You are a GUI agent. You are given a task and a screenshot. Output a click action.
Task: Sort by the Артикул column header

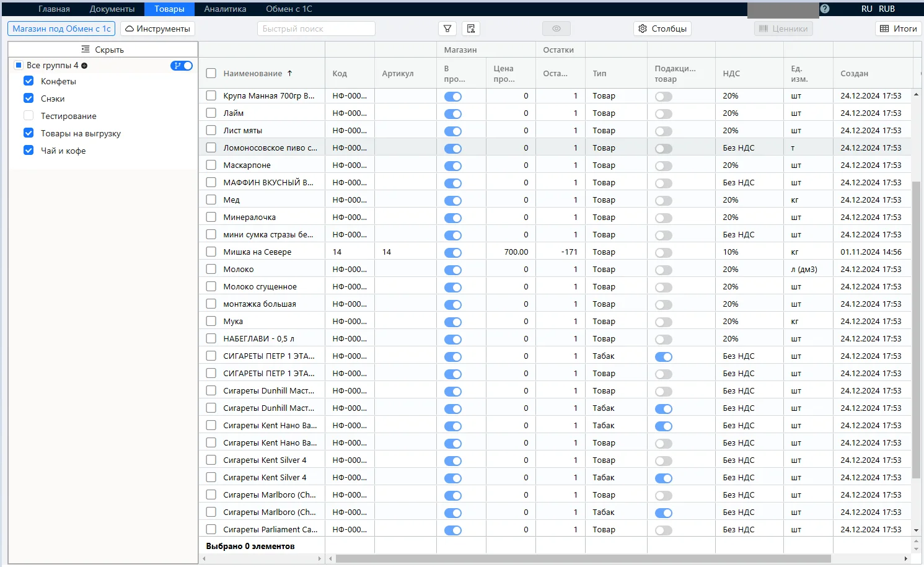coord(398,73)
